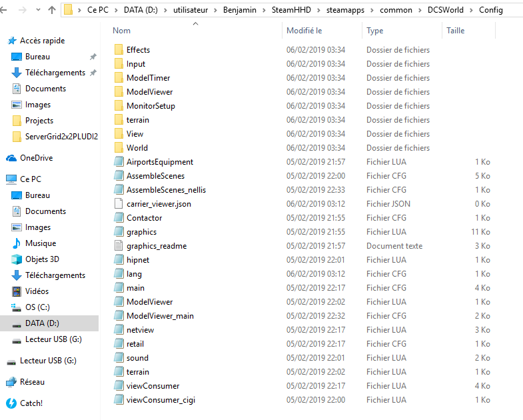Open the recent locations dropdown arrow
The height and width of the screenshot is (420, 523).
tap(39, 10)
